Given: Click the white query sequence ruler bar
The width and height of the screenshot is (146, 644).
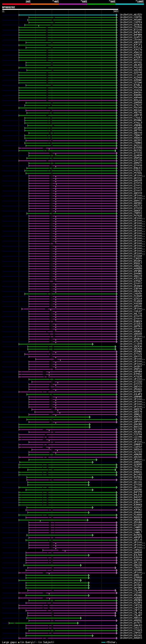Looking at the screenshot, I should [60, 10].
